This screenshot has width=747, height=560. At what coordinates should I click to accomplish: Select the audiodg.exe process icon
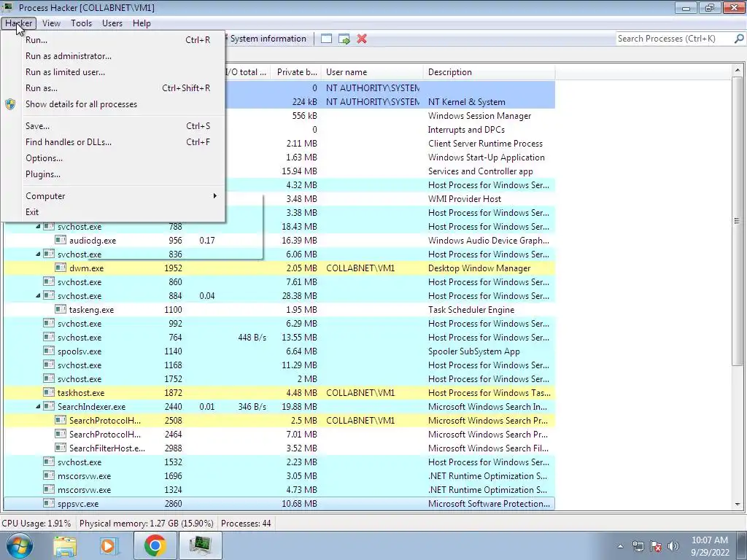click(61, 240)
